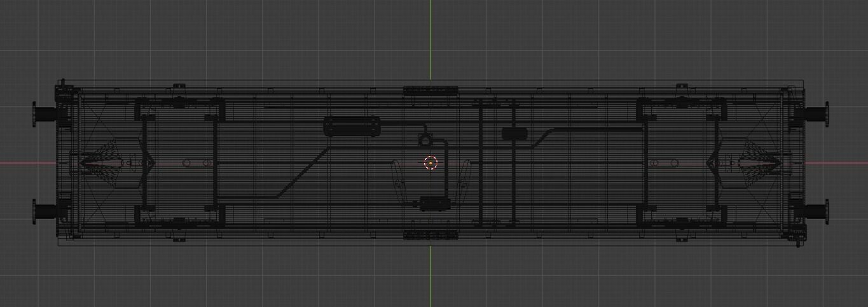Select the long air reservoir tank under the frame
868x307 pixels.
click(x=353, y=126)
